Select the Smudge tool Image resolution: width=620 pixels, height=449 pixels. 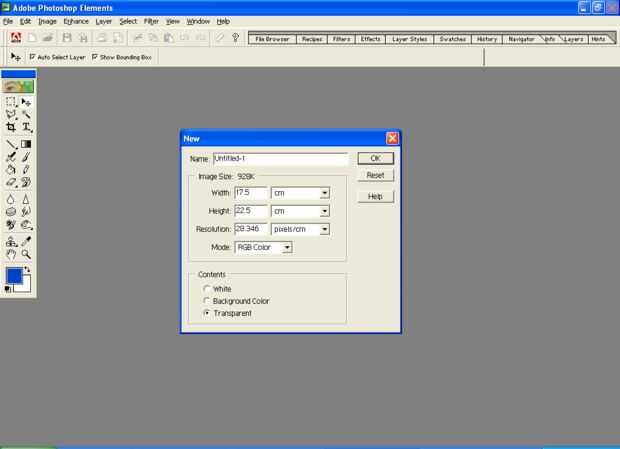coord(26,212)
